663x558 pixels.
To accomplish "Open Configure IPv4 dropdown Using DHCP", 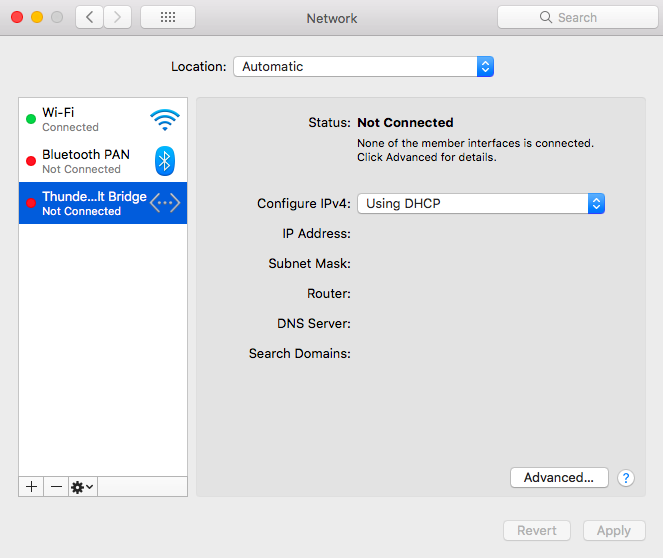I will click(481, 204).
